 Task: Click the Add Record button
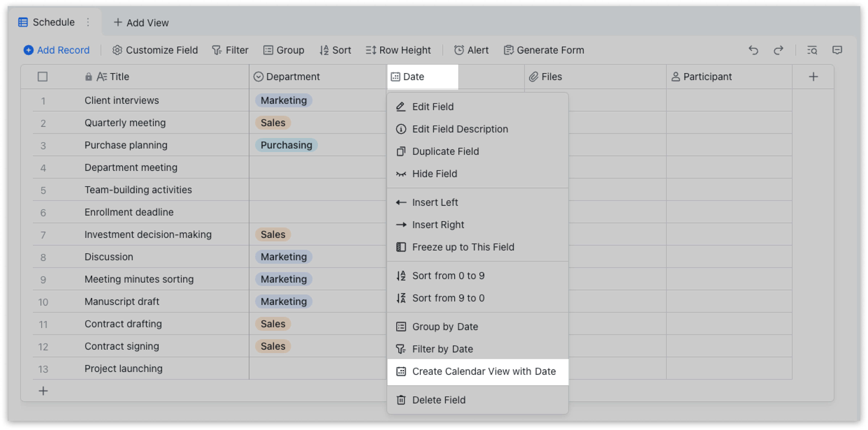pos(57,50)
